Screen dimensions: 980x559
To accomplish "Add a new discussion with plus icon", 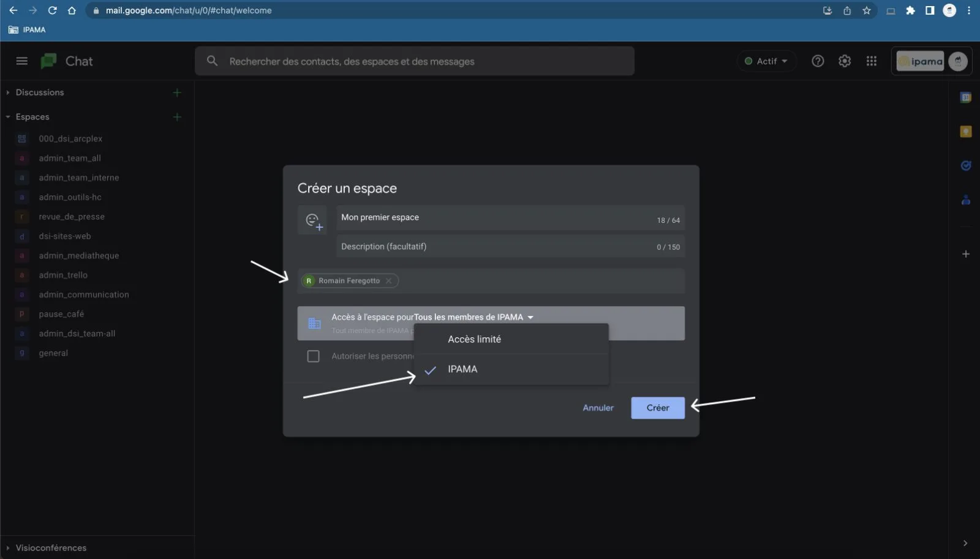I will (177, 92).
